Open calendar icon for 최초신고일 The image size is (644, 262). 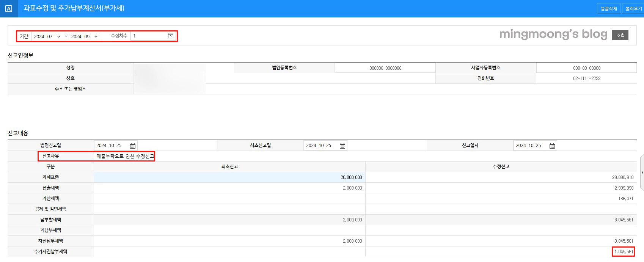(x=342, y=146)
